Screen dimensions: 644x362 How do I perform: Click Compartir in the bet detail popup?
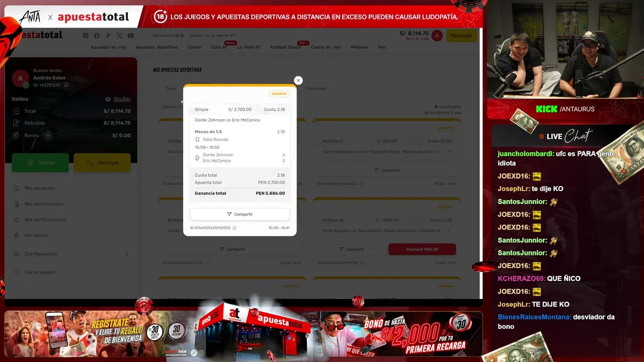239,214
